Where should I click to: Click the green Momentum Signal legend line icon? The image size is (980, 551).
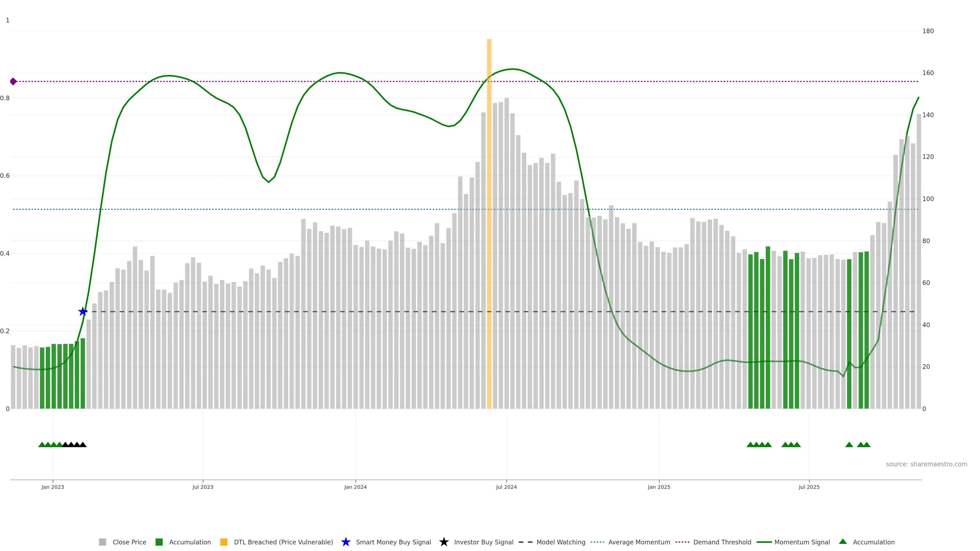click(x=764, y=542)
